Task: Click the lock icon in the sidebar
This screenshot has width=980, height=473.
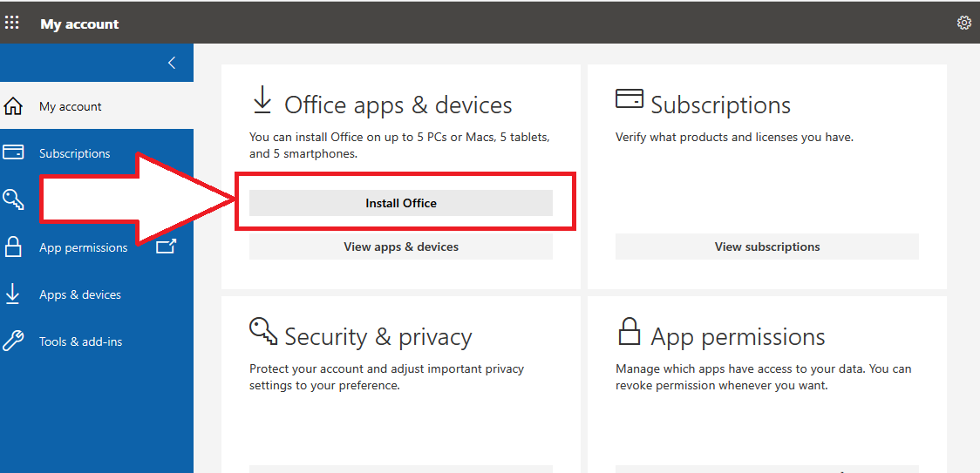Action: tap(12, 247)
